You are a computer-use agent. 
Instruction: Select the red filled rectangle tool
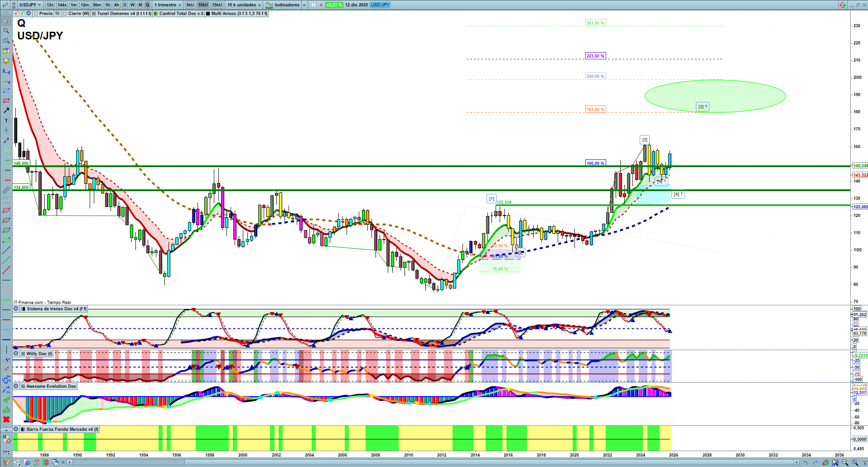pos(6,101)
